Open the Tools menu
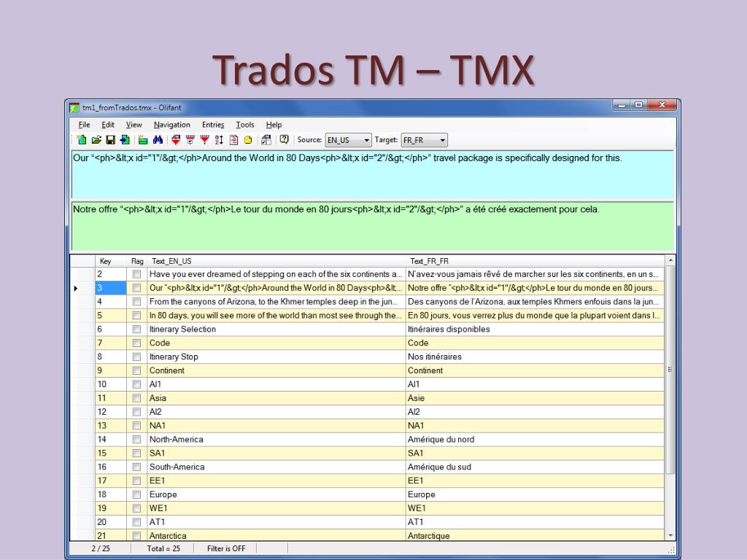This screenshot has width=747, height=560. click(x=245, y=125)
